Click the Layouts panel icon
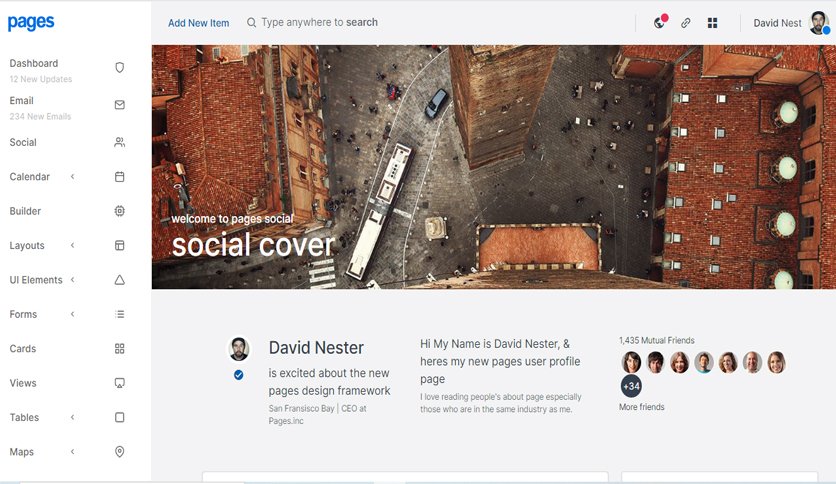This screenshot has height=484, width=836. (x=119, y=245)
